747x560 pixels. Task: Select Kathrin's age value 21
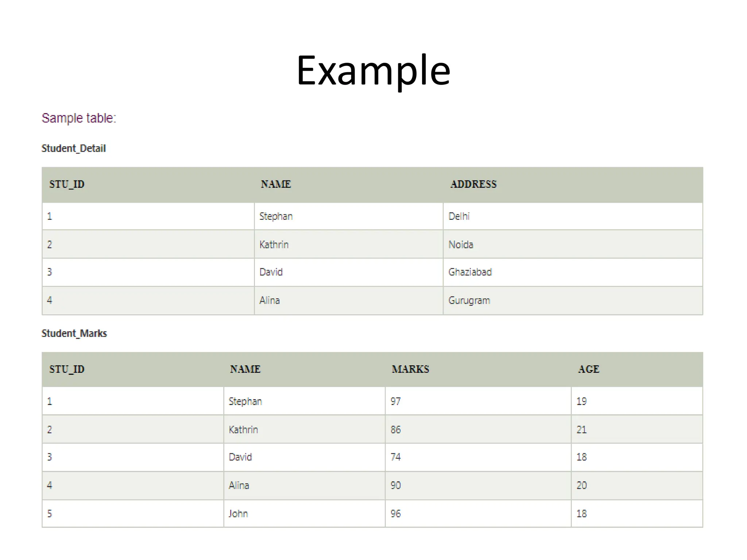click(581, 430)
